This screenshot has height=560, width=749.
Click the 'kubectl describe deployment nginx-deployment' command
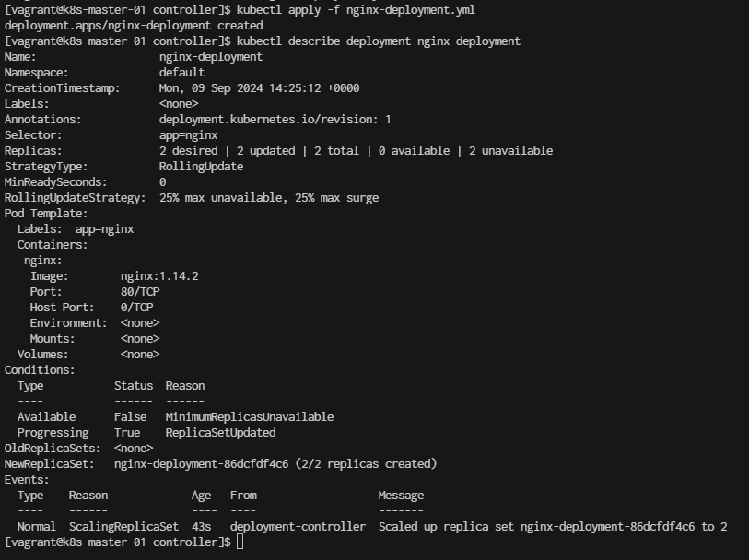coord(379,41)
